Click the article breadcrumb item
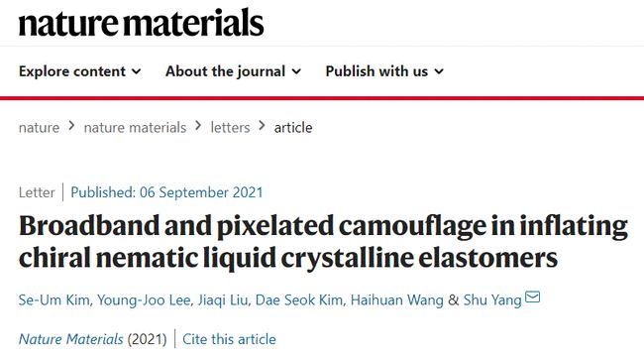Viewport: 644px width, 357px height. point(293,128)
